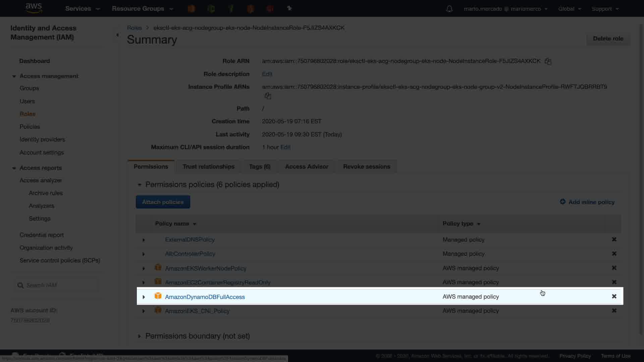Viewport: 644px width, 362px height.
Task: Open the Access Advisor tab
Action: 306,167
